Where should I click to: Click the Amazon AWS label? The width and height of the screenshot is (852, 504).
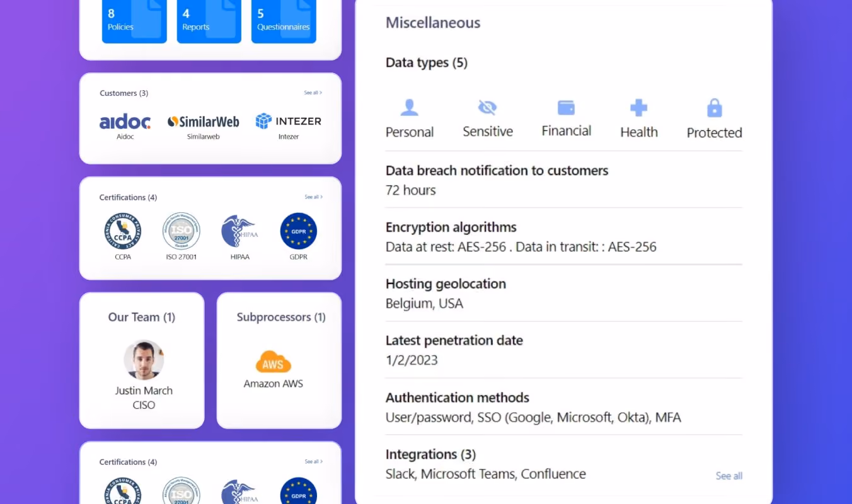[x=273, y=383]
